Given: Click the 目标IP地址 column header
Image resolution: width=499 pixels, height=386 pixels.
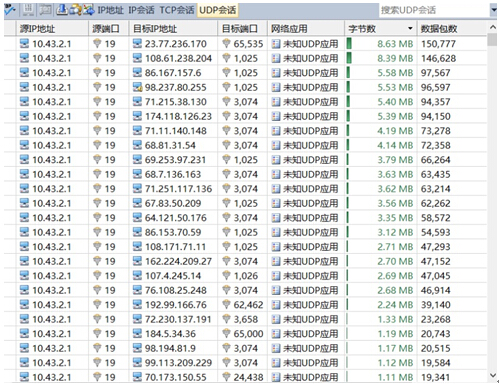Looking at the screenshot, I should tap(155, 29).
